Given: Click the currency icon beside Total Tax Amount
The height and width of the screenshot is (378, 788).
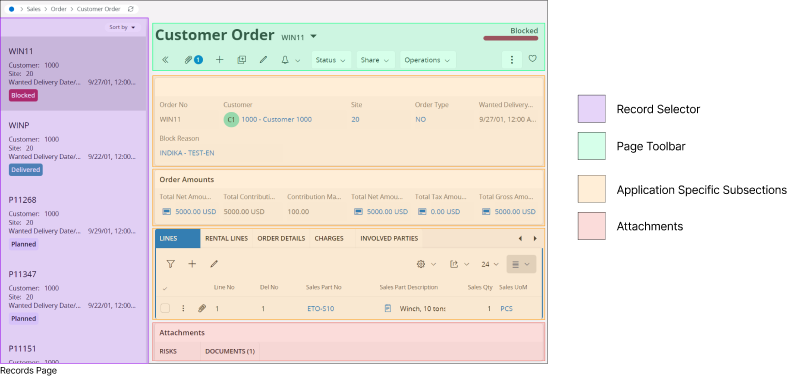Looking at the screenshot, I should click(x=423, y=212).
